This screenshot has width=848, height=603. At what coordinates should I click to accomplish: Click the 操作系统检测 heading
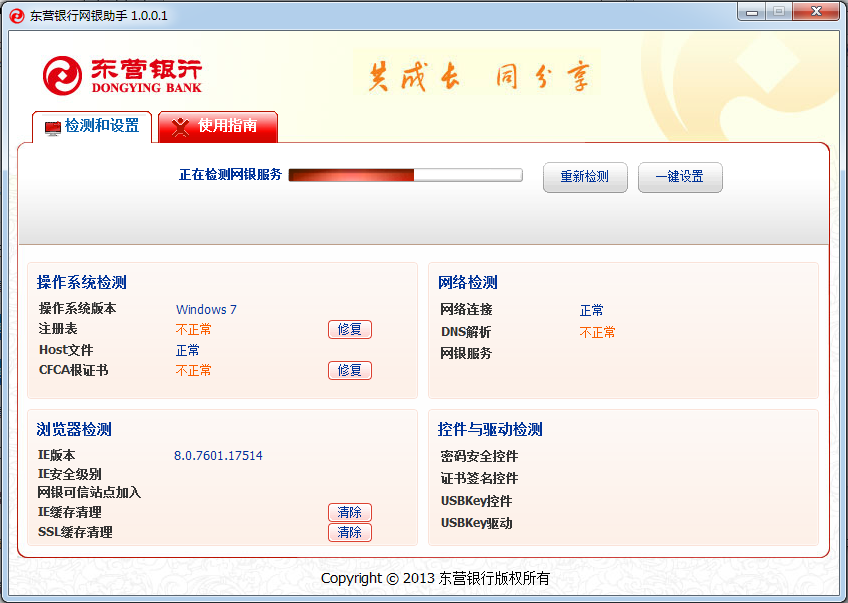tap(82, 282)
